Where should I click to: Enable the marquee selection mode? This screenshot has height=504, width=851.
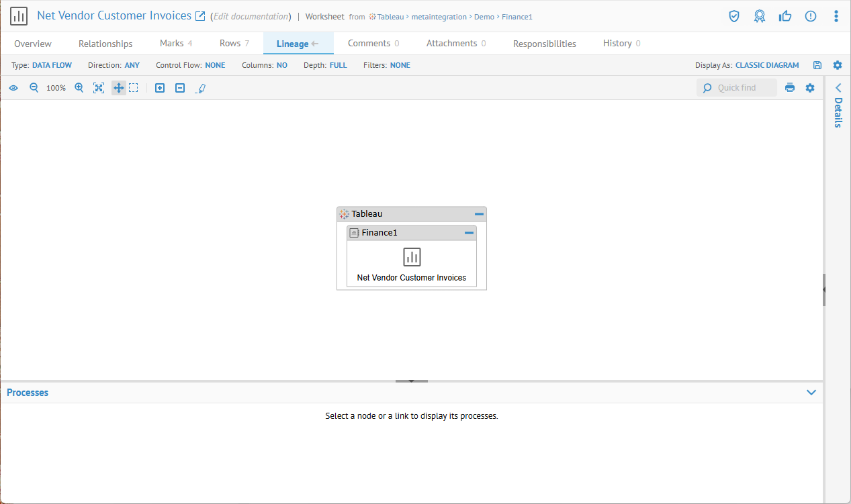click(x=134, y=88)
